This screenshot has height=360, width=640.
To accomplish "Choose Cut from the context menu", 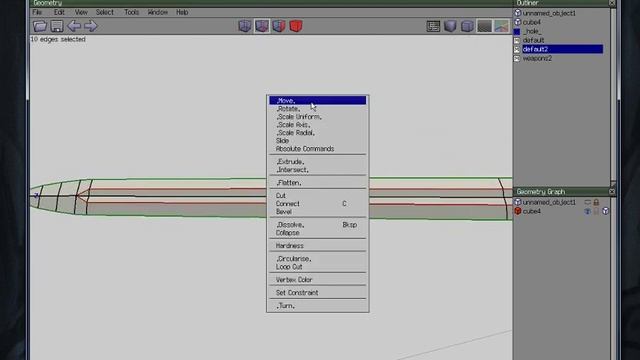I will tap(318, 196).
